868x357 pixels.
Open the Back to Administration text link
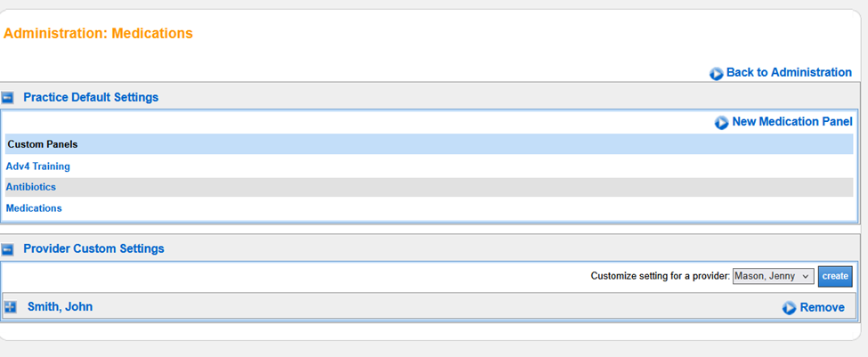(x=789, y=73)
